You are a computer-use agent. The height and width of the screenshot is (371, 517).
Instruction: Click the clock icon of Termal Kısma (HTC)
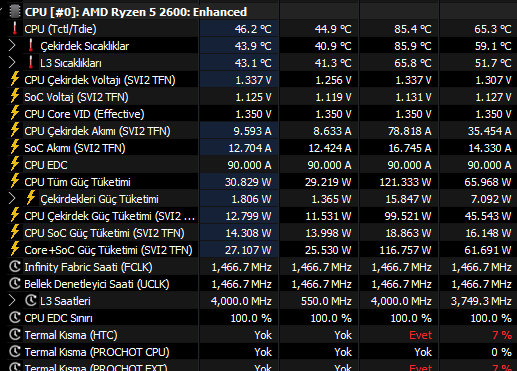click(15, 335)
